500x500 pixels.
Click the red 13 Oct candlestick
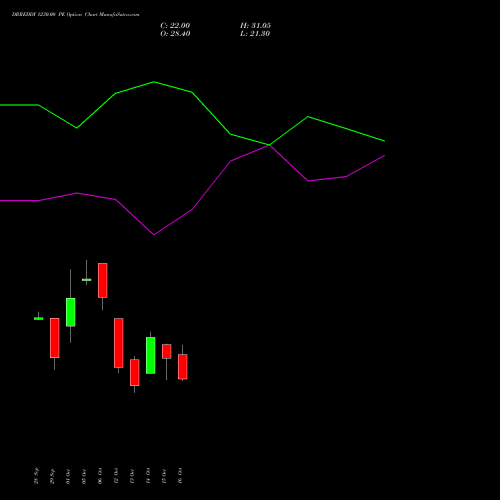134,372
